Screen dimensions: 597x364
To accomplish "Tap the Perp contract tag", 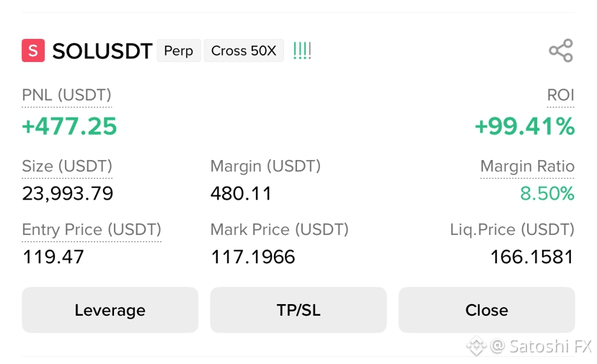I will pyautogui.click(x=179, y=50).
